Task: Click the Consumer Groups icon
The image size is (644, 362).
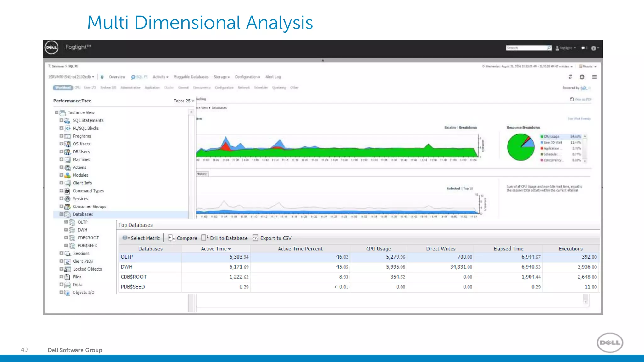Action: (67, 206)
